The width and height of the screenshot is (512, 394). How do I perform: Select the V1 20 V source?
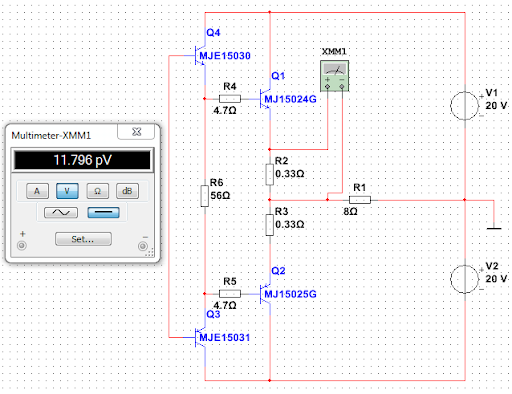pos(465,106)
